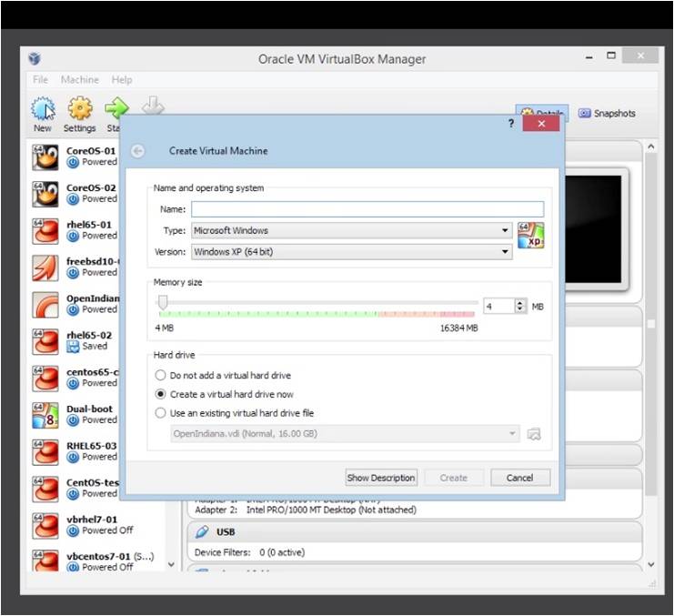Click the Show Description button
This screenshot has width=674, height=616.
pyautogui.click(x=381, y=478)
